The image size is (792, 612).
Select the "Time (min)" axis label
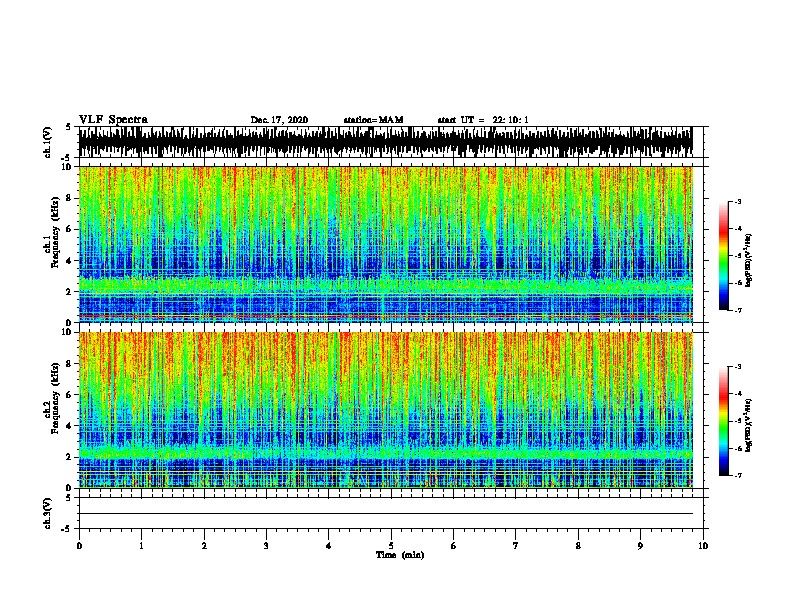(x=400, y=555)
